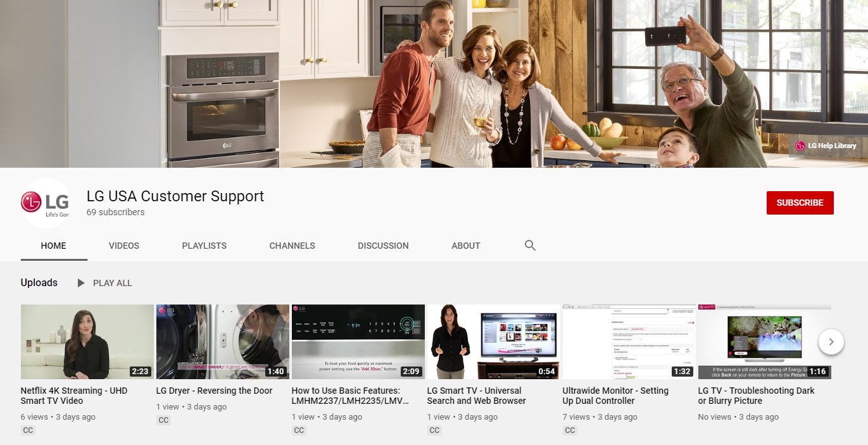Image resolution: width=868 pixels, height=445 pixels.
Task: Click the LG Help Library banner link
Action: (826, 146)
